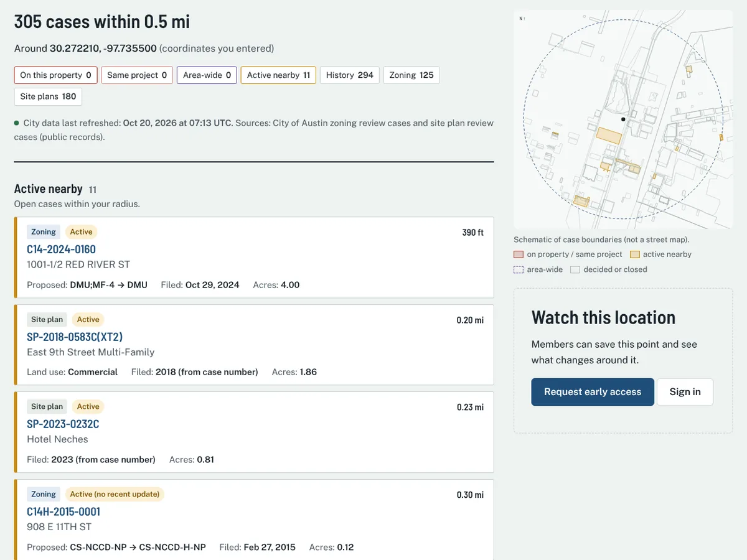
Task: Click the Active nearby section heading
Action: coord(49,189)
